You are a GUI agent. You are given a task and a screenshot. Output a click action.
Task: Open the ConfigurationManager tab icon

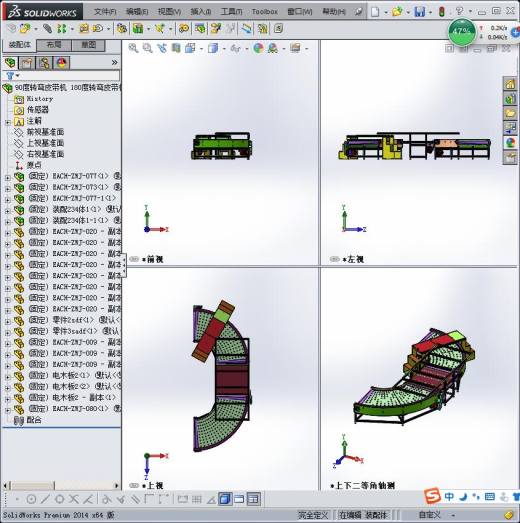coord(44,63)
